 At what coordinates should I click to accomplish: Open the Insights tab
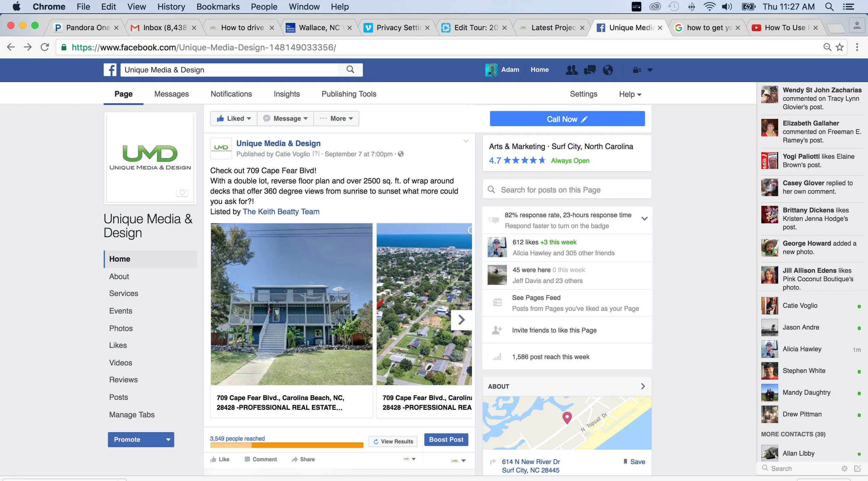tap(286, 94)
